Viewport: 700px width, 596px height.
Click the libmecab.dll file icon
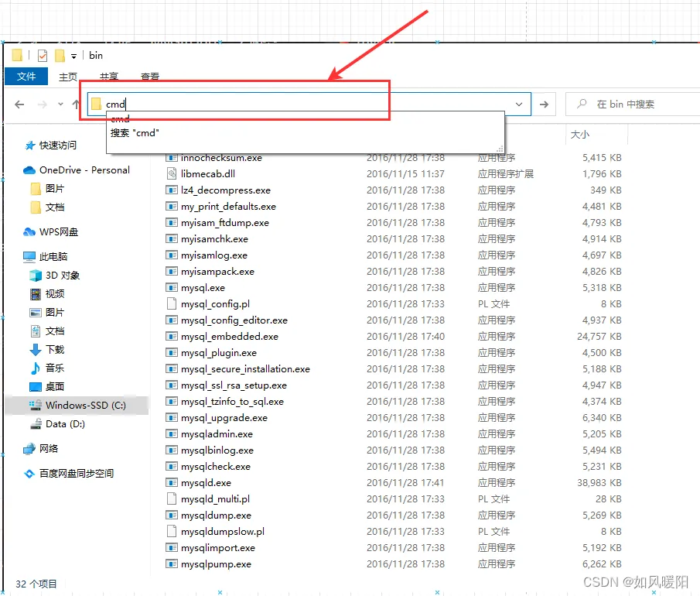[x=172, y=174]
